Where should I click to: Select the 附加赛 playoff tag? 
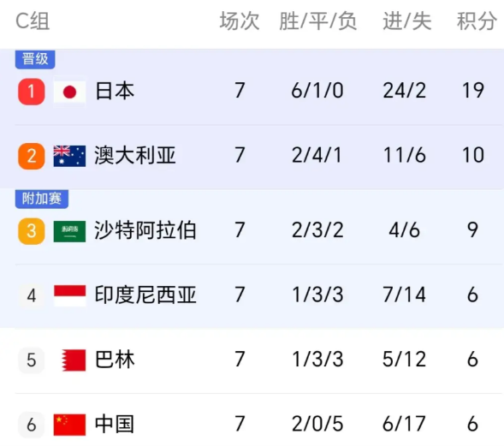coord(42,199)
